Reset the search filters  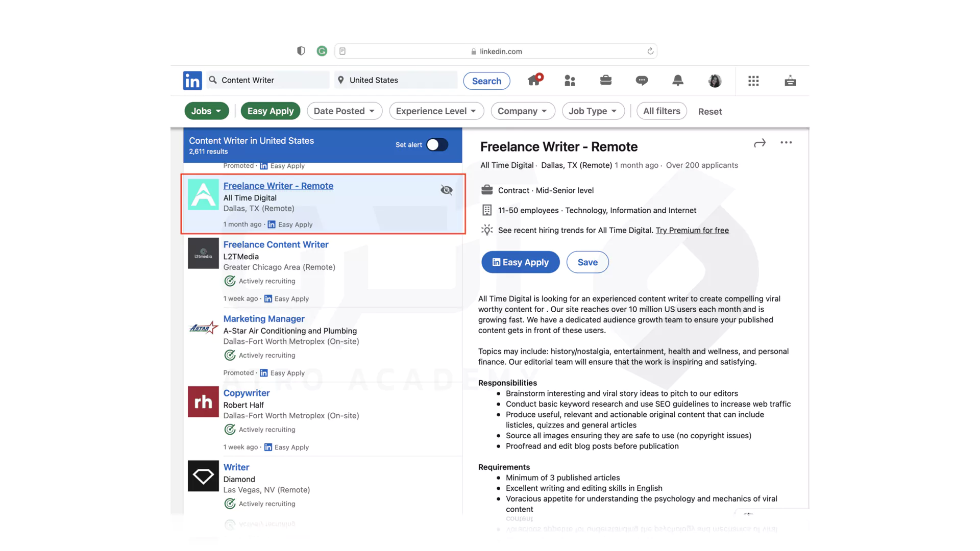click(710, 112)
